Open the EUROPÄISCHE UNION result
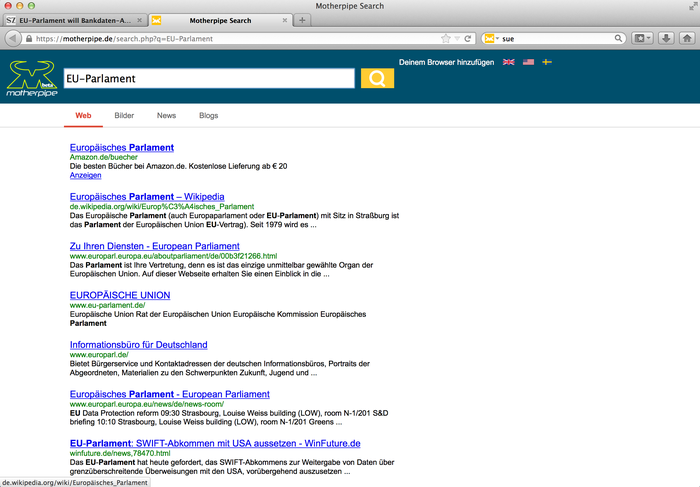This screenshot has width=700, height=487. click(x=120, y=295)
